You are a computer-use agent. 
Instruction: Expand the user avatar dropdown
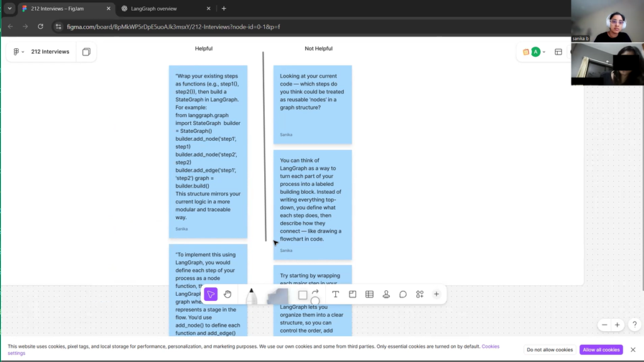coord(544,52)
